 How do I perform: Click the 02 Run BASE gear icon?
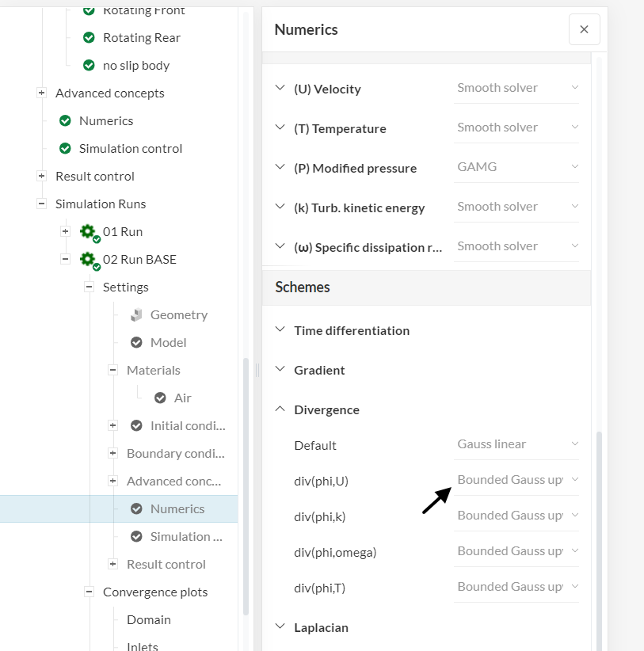click(89, 260)
